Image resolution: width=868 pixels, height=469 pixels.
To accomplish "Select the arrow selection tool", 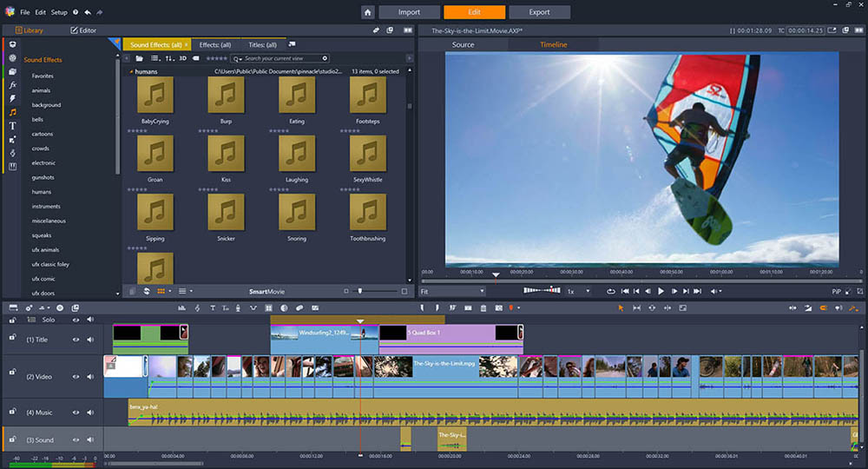I will [621, 308].
